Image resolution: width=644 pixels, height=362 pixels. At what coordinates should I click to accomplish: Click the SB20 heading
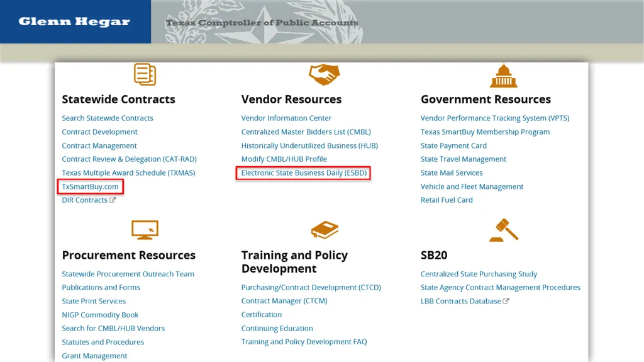(434, 255)
